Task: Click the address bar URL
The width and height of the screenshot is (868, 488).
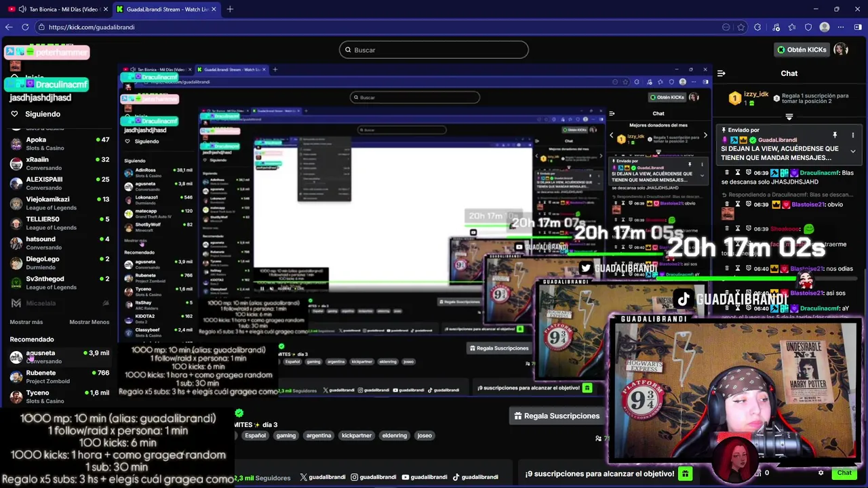Action: click(92, 27)
